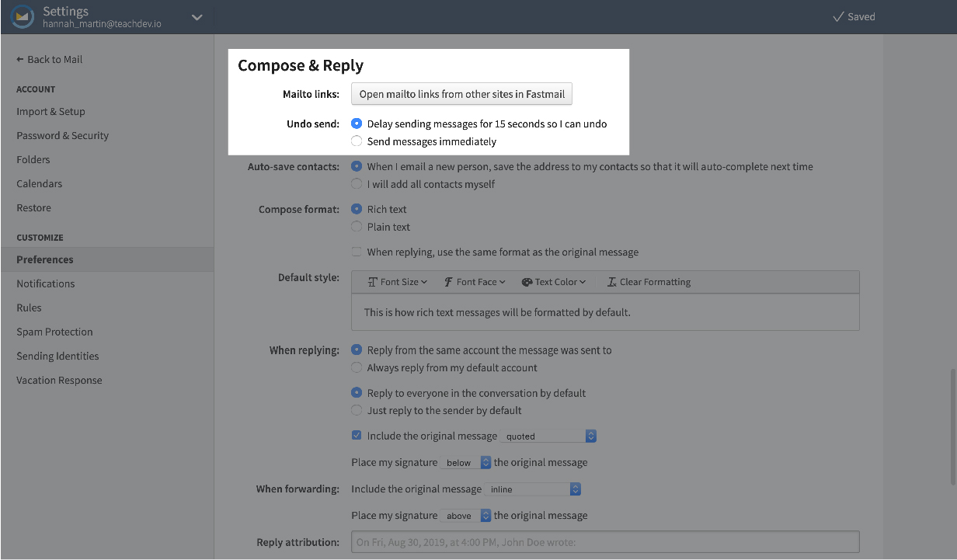The image size is (957, 560).
Task: Click the Reply attribution text field
Action: point(605,542)
